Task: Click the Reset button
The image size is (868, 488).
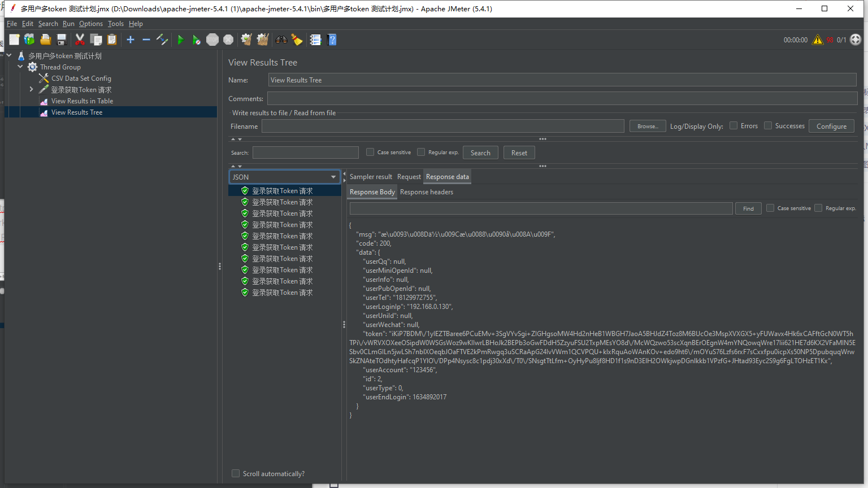Action: [x=519, y=152]
